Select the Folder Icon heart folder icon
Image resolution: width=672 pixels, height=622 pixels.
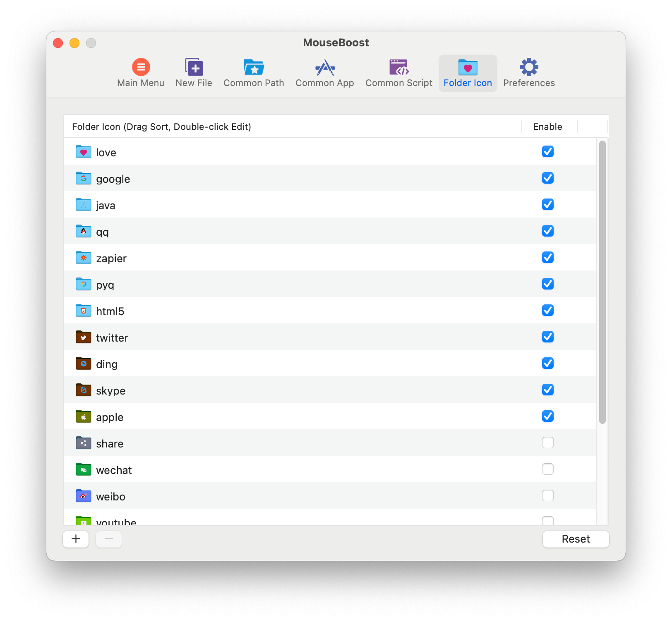[468, 67]
